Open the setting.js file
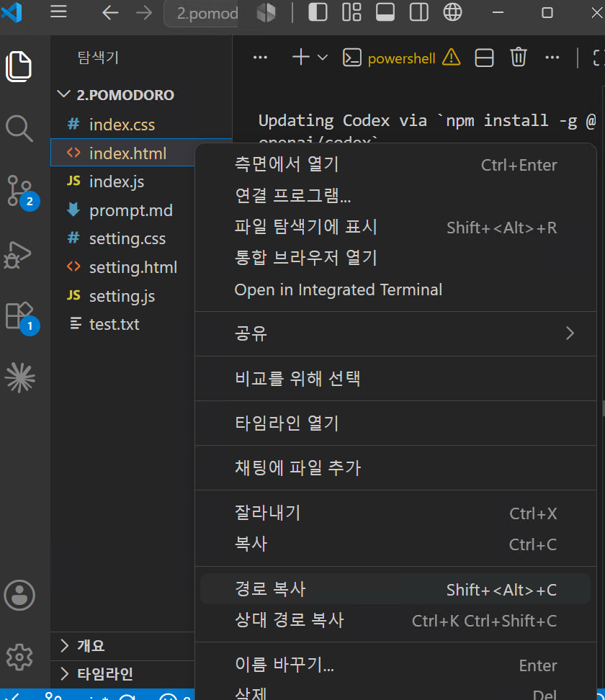The image size is (605, 700). (122, 296)
